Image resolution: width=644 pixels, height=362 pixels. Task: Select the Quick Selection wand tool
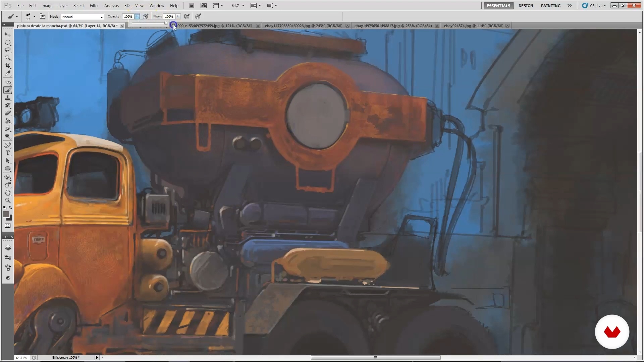(8, 58)
